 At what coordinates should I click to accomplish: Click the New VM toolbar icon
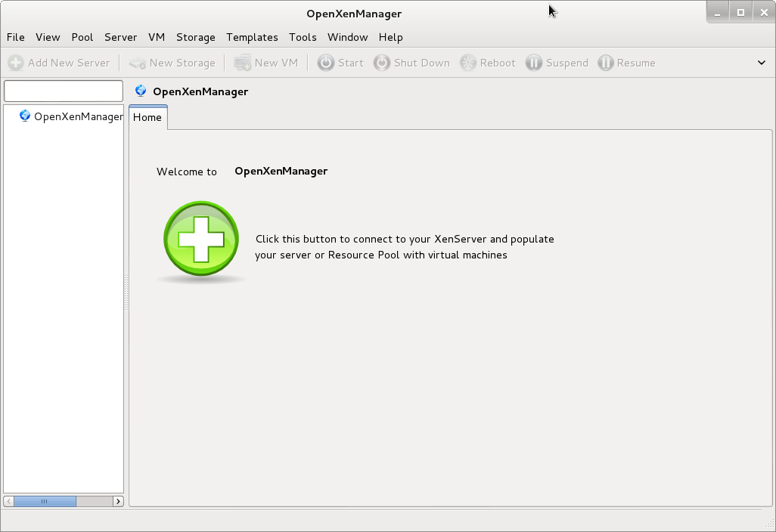243,63
